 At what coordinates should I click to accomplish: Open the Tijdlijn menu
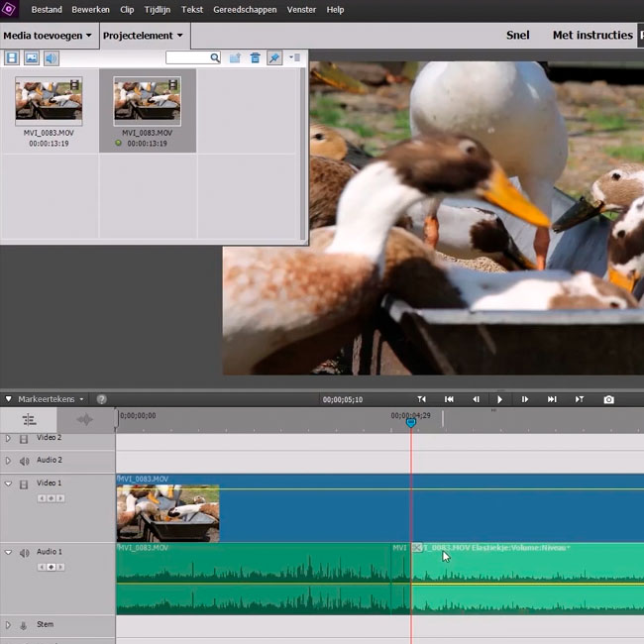(159, 10)
